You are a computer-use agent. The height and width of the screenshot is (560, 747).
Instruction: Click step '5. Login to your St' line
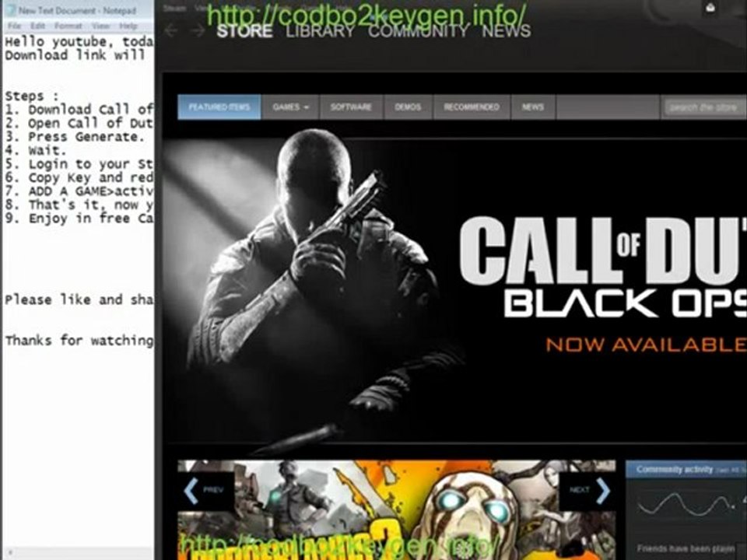click(79, 164)
